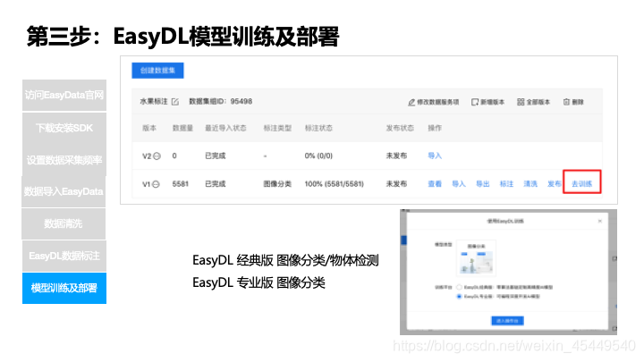Click the 数据量 column header

pos(182,128)
